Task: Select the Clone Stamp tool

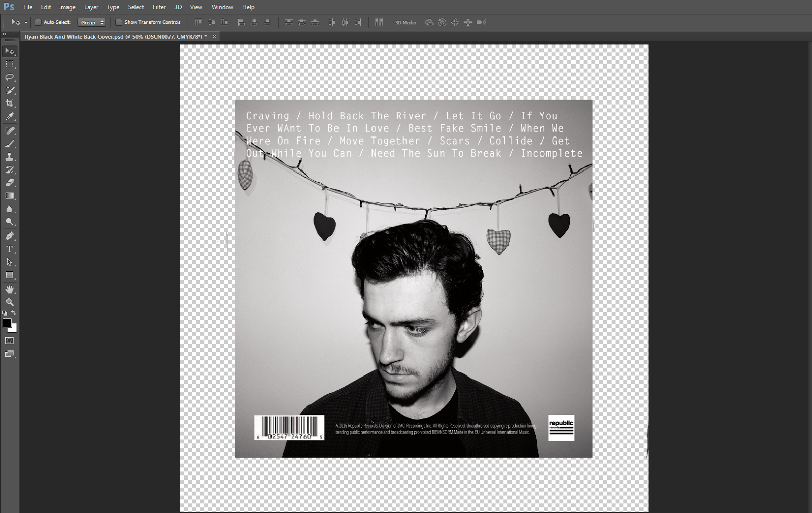Action: 10,157
